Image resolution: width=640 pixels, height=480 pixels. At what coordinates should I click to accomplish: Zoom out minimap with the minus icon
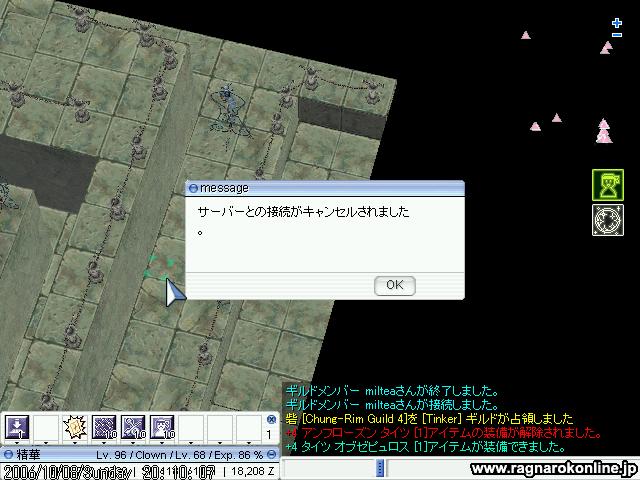tap(617, 35)
